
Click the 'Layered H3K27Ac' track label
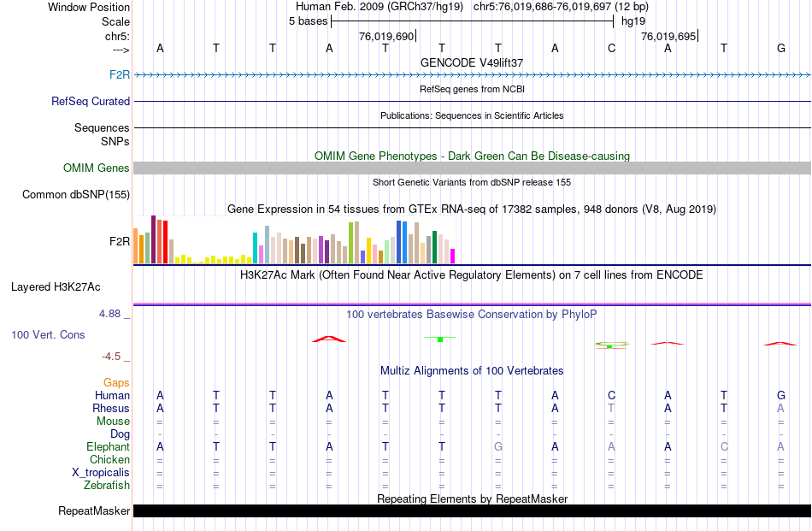56,287
